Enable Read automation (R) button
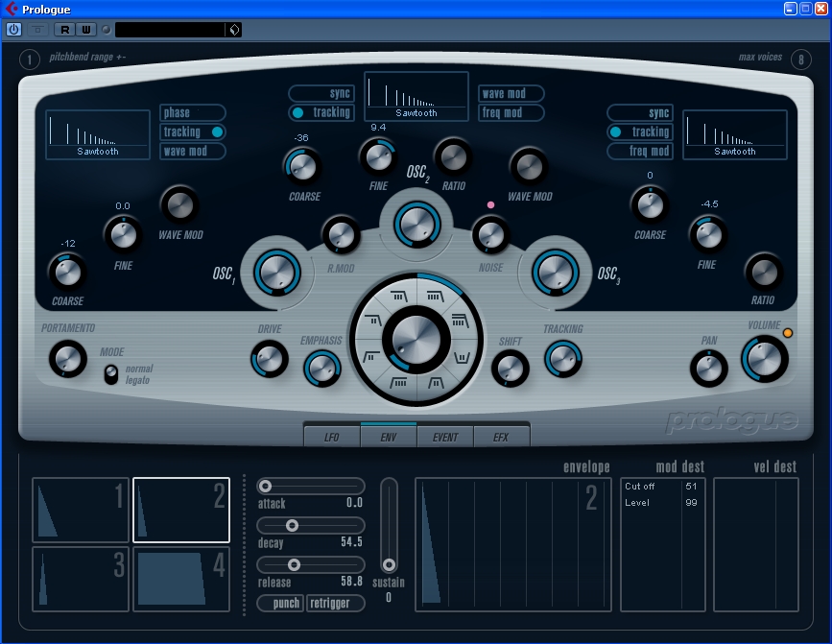 64,30
